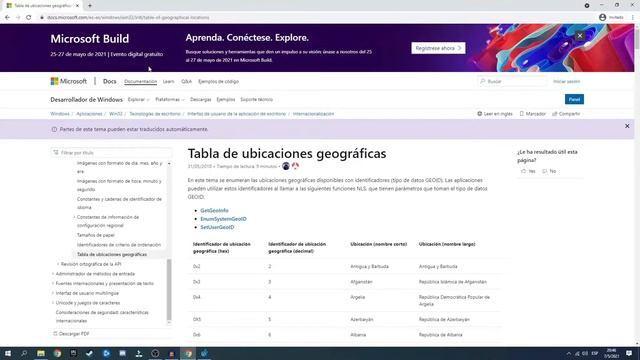Click the Microsoft logo
640x360 pixels.
tap(69, 81)
